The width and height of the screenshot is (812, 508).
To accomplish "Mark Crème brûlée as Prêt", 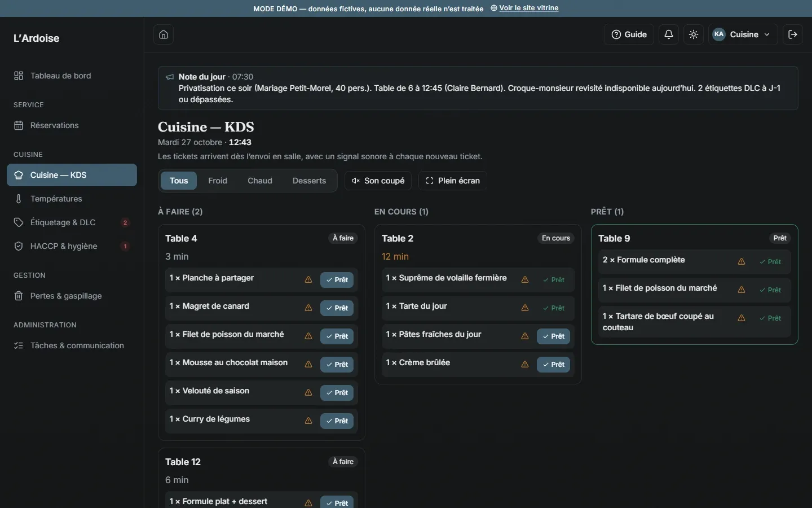I will pyautogui.click(x=554, y=365).
